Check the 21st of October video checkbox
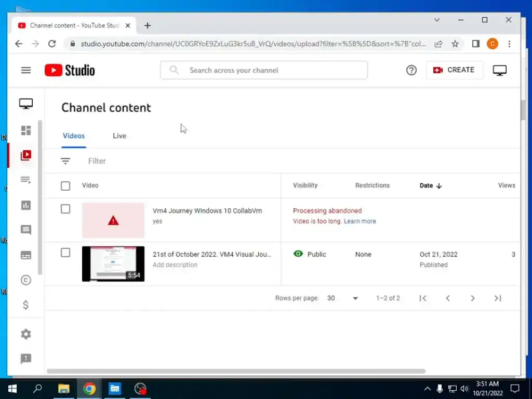The width and height of the screenshot is (532, 399). [65, 253]
